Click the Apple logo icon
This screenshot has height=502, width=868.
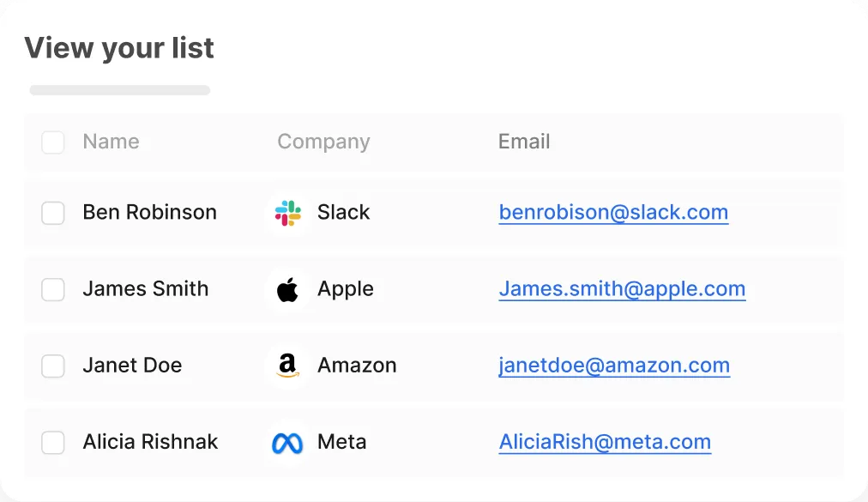[288, 290]
